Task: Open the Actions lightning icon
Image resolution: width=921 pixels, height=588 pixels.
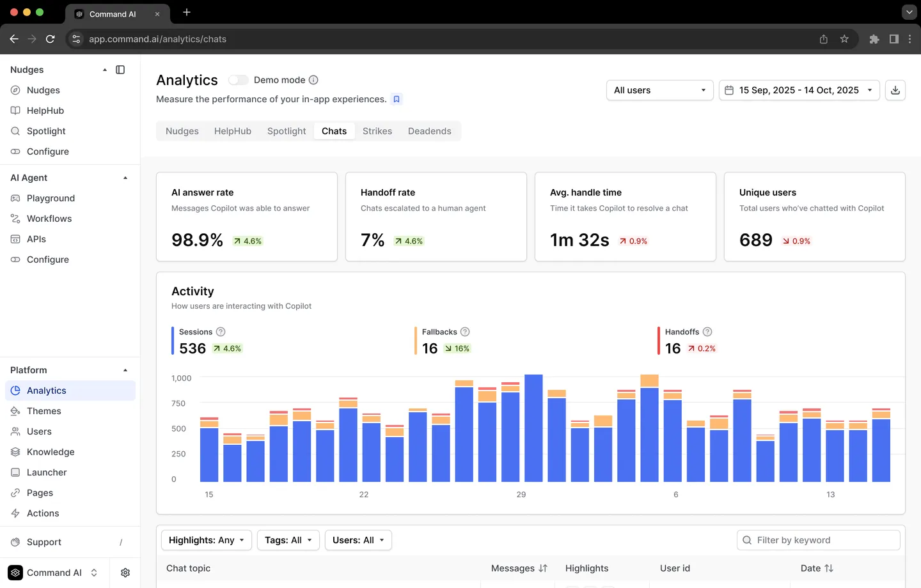Action: (x=15, y=513)
